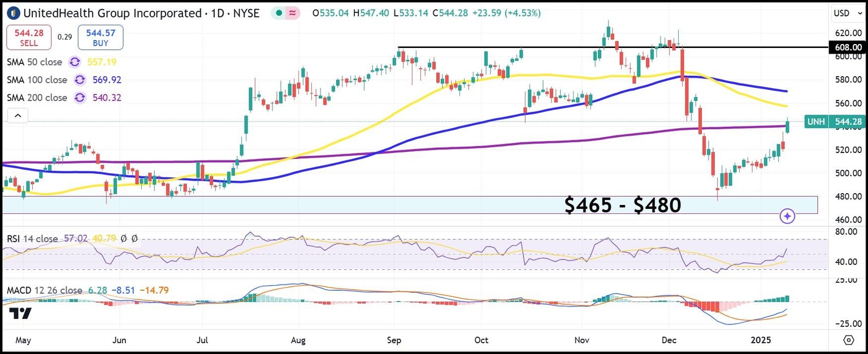868x354 pixels.
Task: Select the MACD 12 26 close label
Action: pos(44,290)
